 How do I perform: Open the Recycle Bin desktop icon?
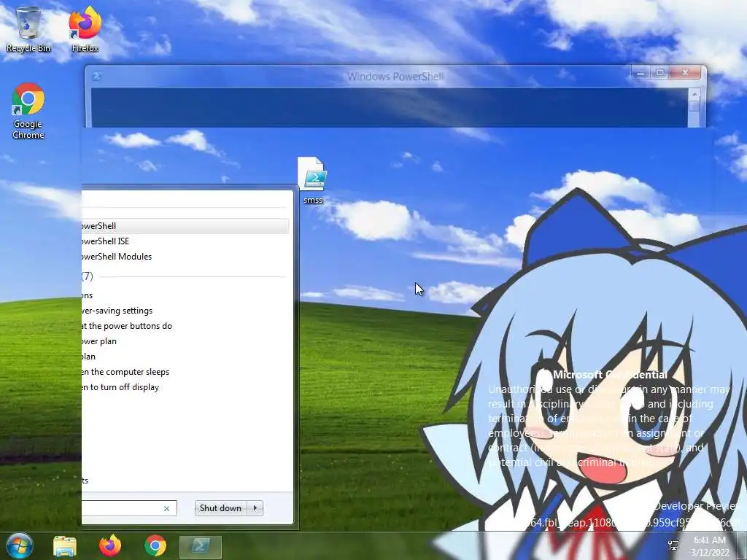pyautogui.click(x=28, y=29)
